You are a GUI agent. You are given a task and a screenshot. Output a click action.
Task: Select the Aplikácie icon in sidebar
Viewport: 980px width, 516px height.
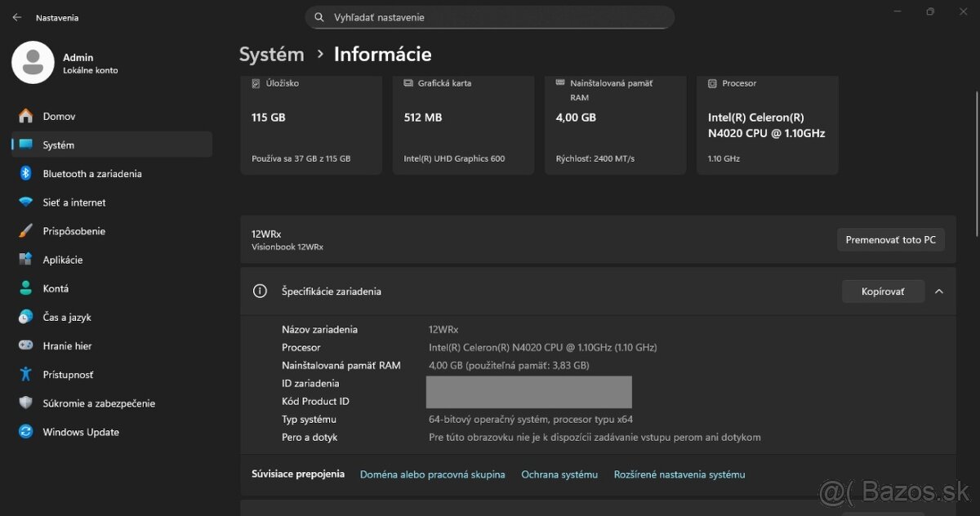click(x=26, y=260)
